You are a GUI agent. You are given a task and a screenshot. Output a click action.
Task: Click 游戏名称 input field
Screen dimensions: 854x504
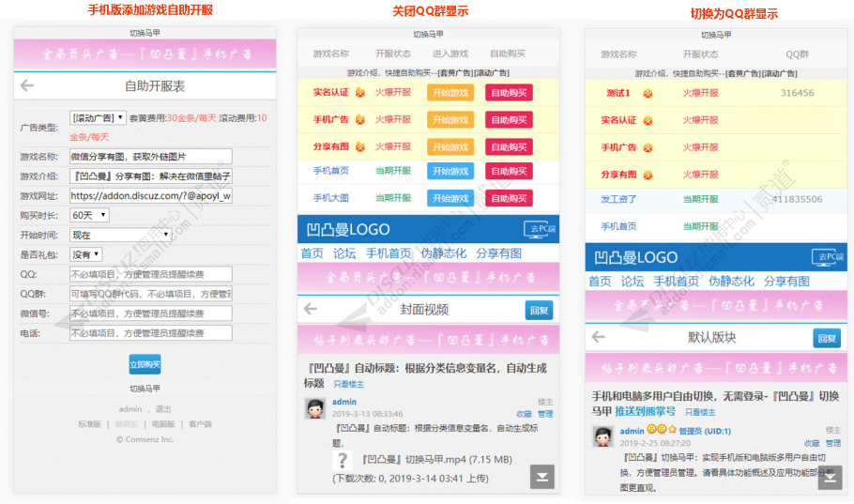151,157
